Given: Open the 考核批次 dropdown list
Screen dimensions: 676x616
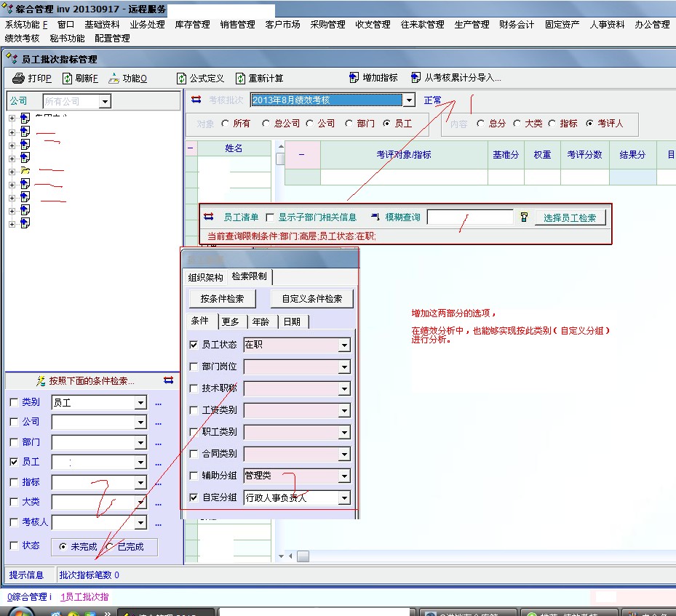Looking at the screenshot, I should (x=409, y=100).
